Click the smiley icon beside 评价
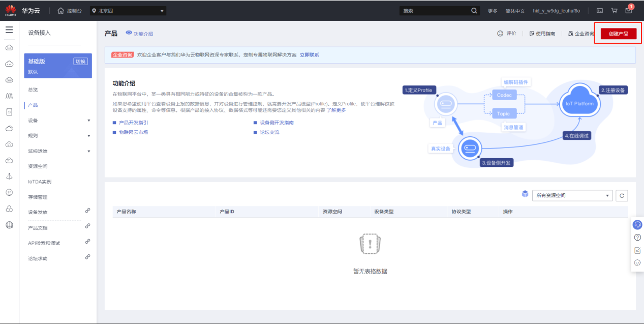This screenshot has height=324, width=644. click(x=500, y=34)
